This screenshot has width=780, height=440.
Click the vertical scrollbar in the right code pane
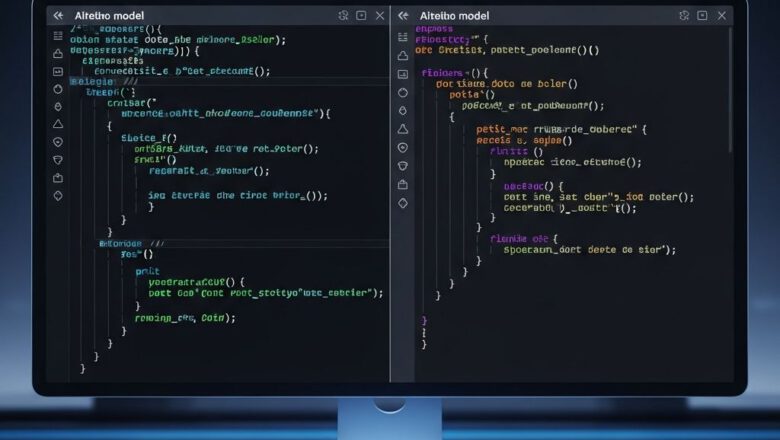pyautogui.click(x=730, y=89)
